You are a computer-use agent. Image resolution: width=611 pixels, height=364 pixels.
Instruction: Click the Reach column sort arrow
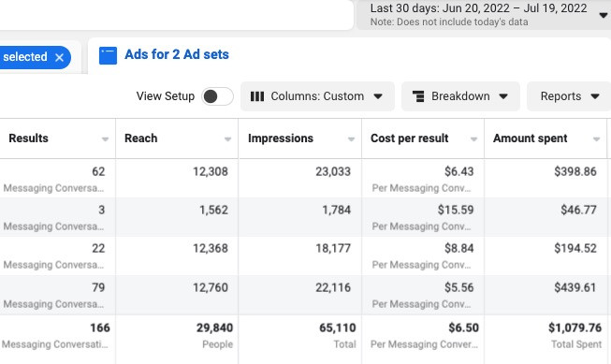point(227,139)
